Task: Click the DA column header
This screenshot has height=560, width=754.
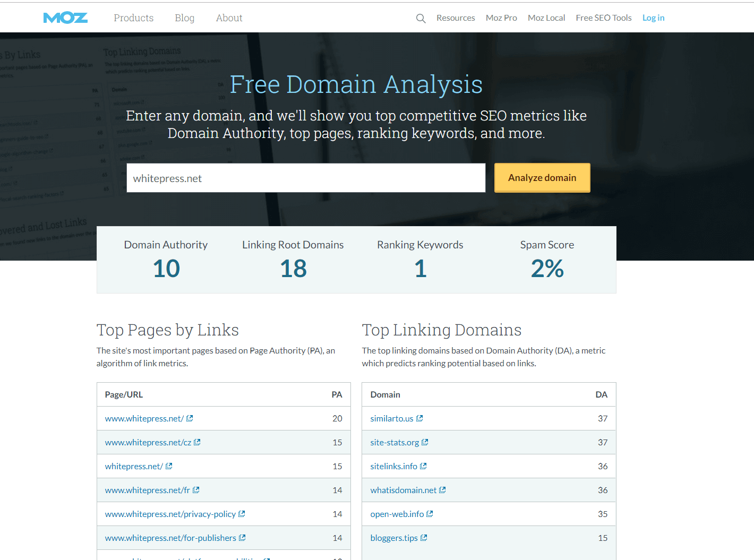Action: coord(601,395)
